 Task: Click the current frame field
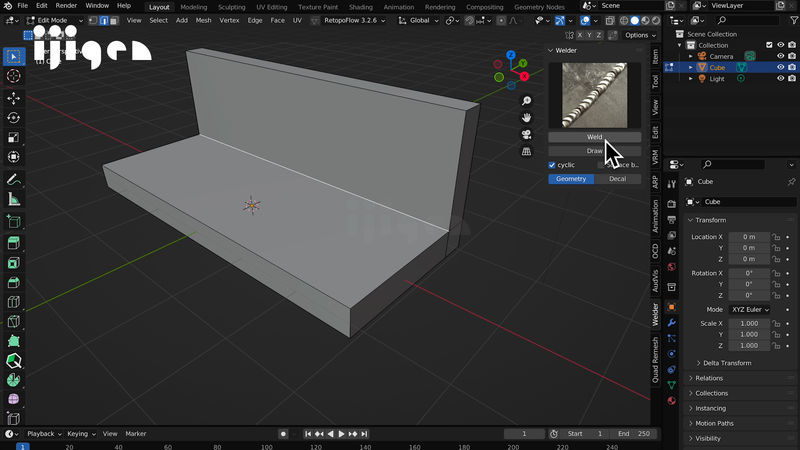[524, 434]
